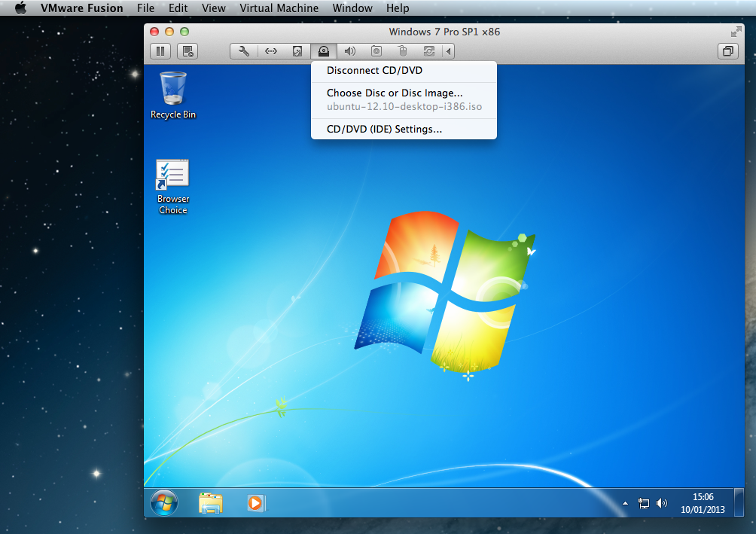Choose Disc or Disc Image option
The width and height of the screenshot is (756, 534).
395,93
